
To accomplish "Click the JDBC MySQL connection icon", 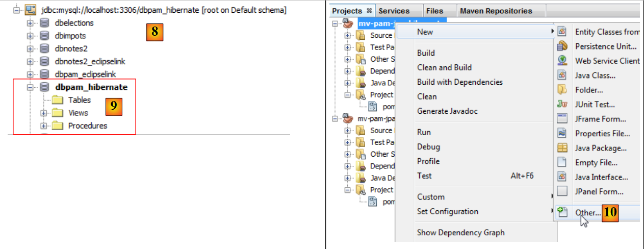I will (x=32, y=10).
